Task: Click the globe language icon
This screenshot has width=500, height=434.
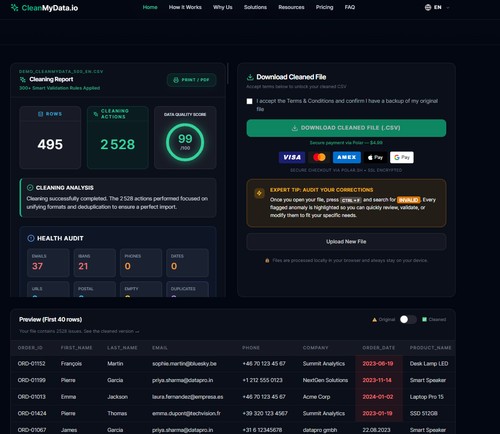Action: [x=428, y=7]
